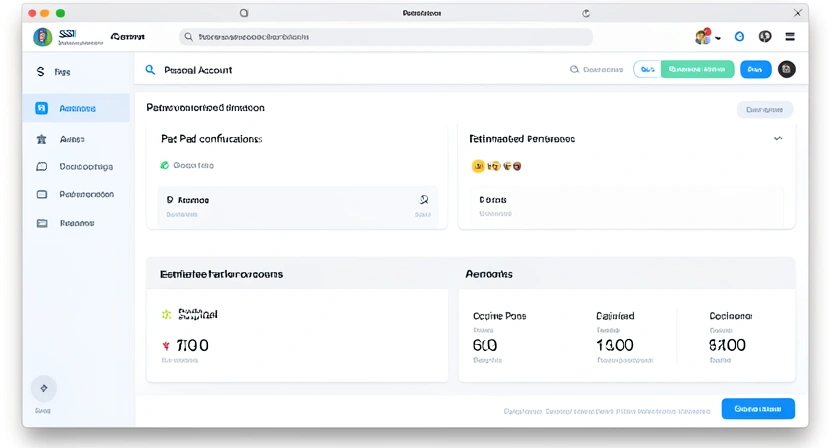Open the sidebar item with the outlined rectangle icon
The height and width of the screenshot is (448, 832).
point(76,194)
